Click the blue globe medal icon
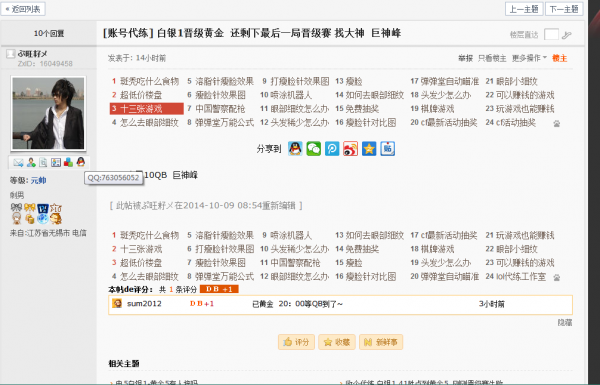 [x=43, y=219]
